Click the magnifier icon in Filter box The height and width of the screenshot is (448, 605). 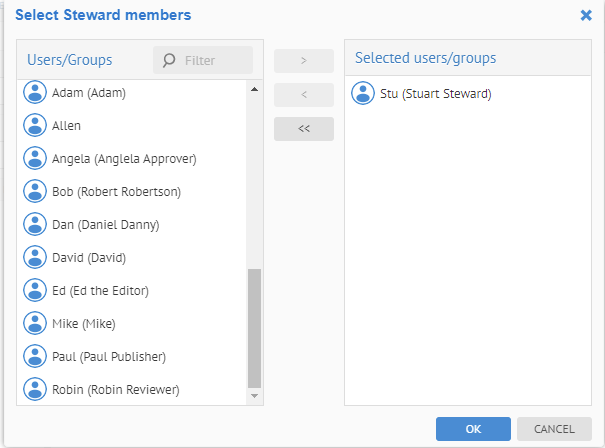click(x=169, y=60)
